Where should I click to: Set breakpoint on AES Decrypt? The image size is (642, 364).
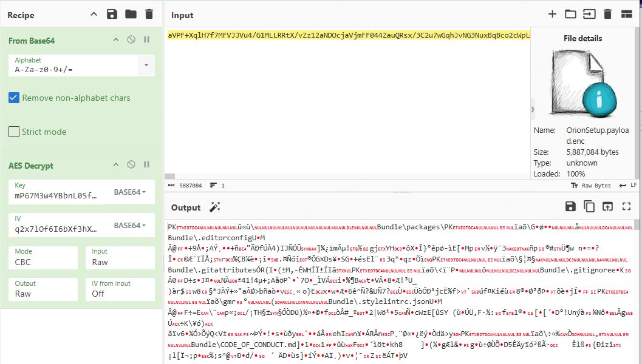point(146,165)
